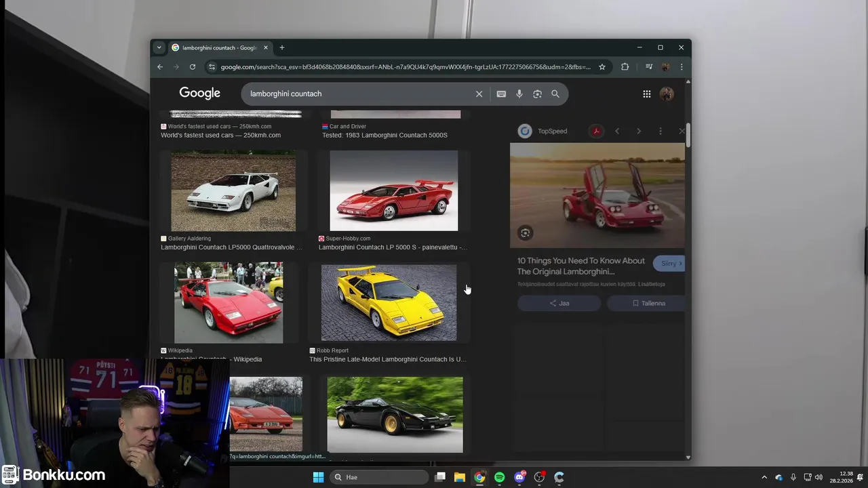Viewport: 868px width, 488px height.
Task: Go to next image in preview panel
Action: (639, 131)
